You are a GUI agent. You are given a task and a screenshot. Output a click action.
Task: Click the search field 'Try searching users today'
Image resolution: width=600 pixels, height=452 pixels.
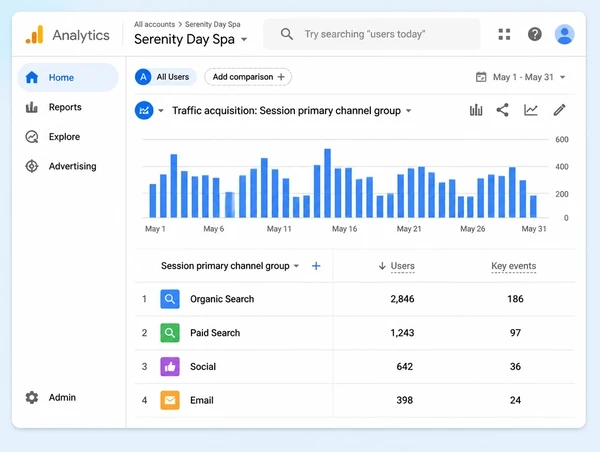click(371, 34)
